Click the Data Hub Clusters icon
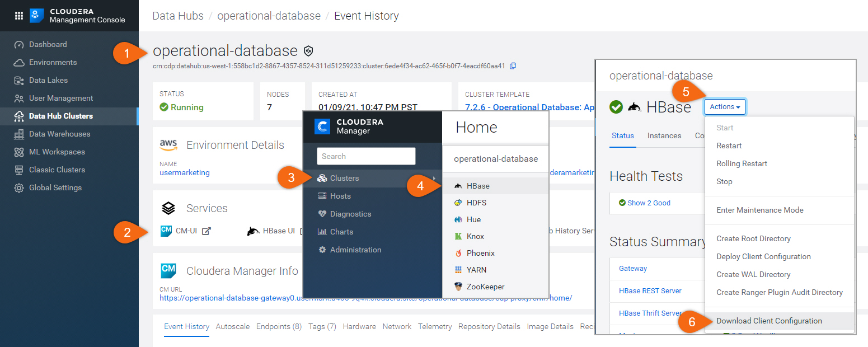The height and width of the screenshot is (347, 868). click(x=19, y=116)
